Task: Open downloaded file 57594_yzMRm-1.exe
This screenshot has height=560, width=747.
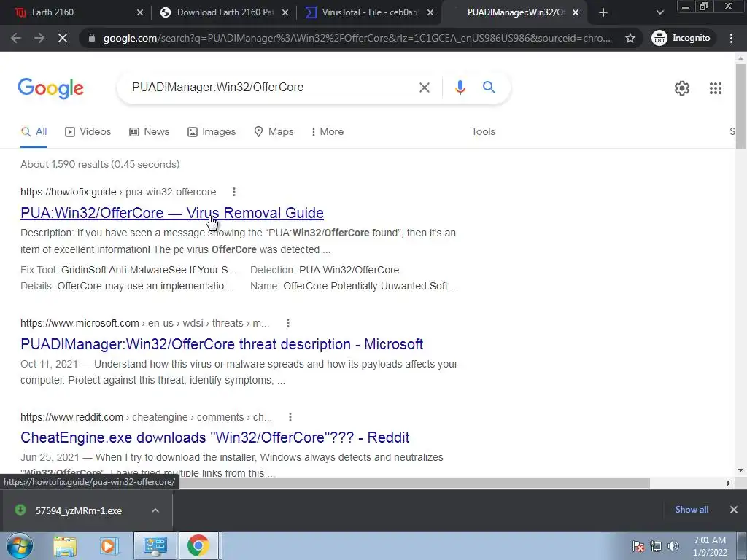Action: (x=79, y=511)
